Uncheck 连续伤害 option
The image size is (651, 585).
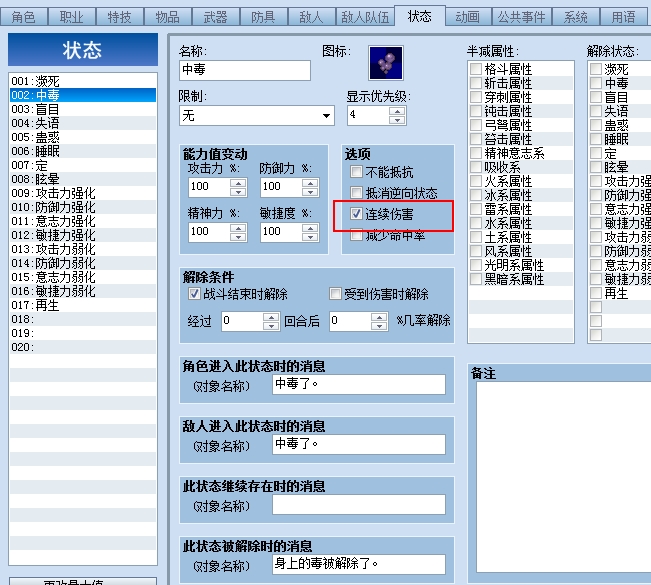coord(356,214)
